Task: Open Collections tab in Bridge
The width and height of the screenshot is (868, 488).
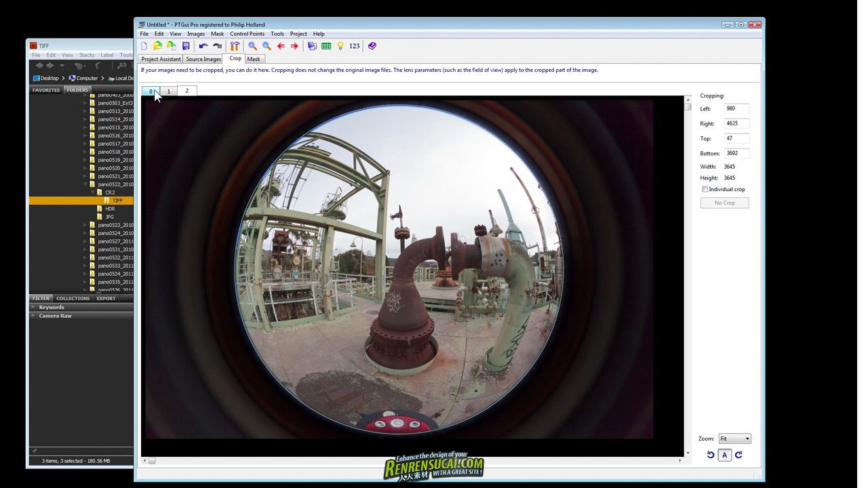Action: [x=73, y=298]
